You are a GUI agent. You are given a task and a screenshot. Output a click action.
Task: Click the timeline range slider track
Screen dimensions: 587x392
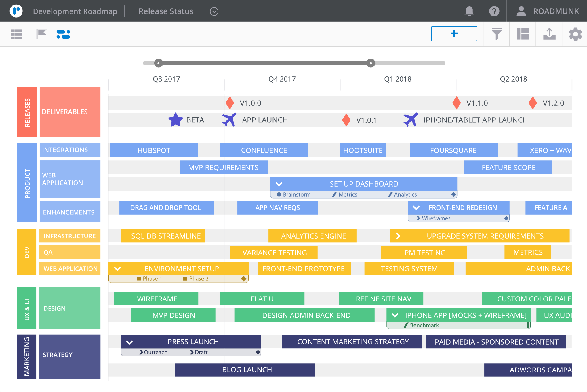[294, 63]
